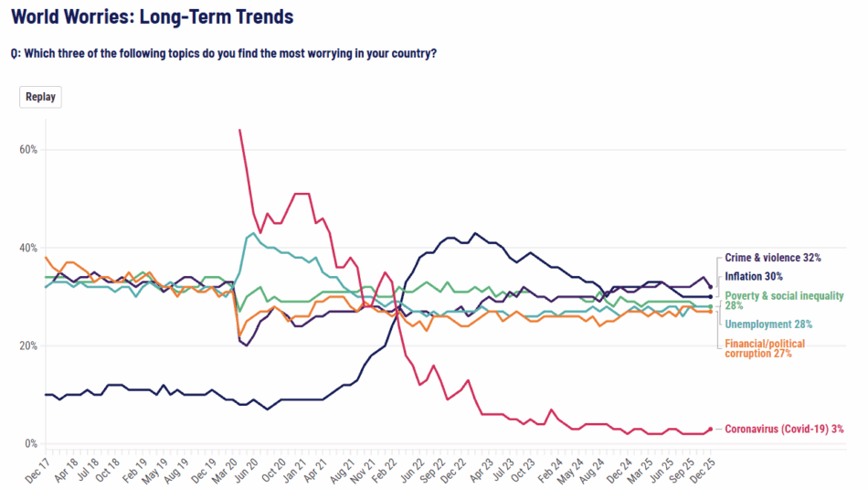
Task: Click the 0% y-axis label
Action: 31,444
